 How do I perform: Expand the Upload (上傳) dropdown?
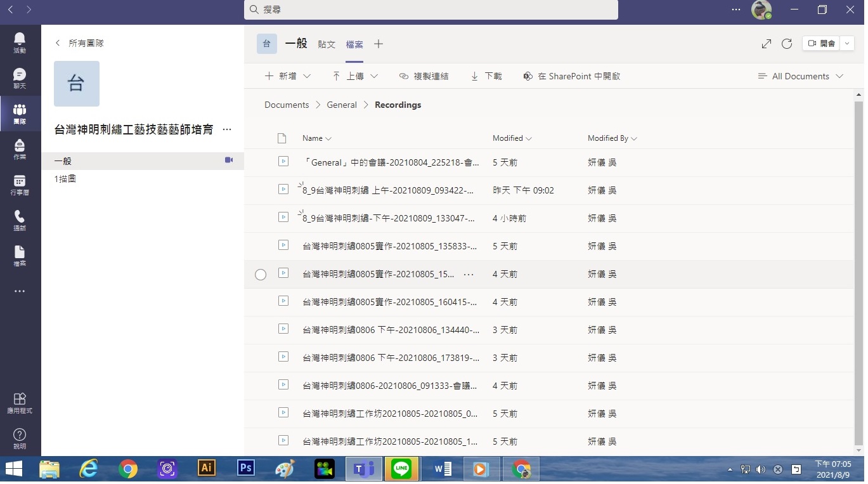coord(355,76)
